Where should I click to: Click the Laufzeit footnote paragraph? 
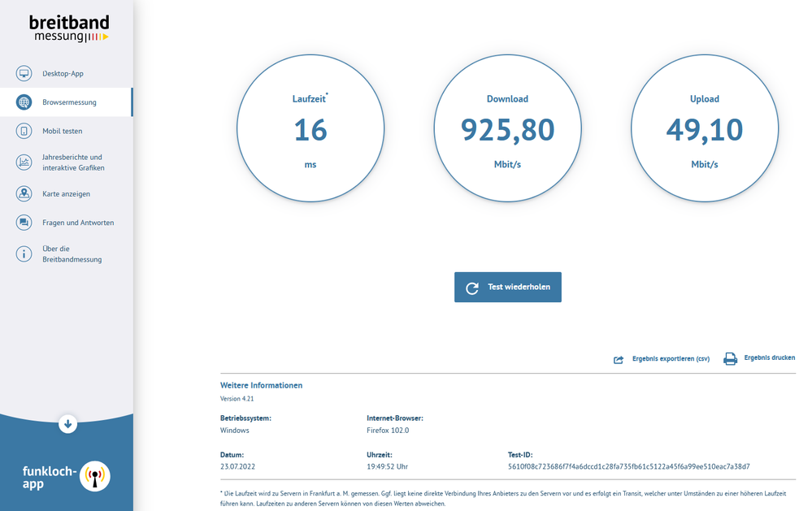tap(503, 498)
